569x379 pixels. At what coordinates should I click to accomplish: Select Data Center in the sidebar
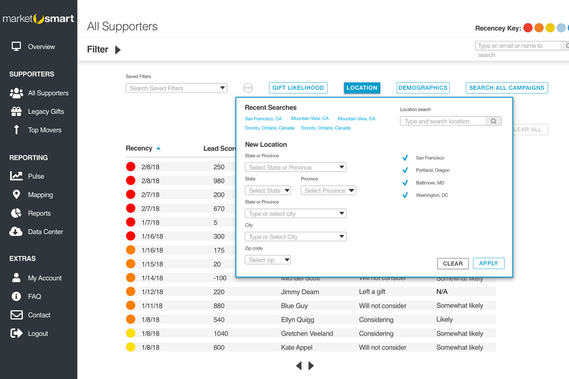click(x=45, y=232)
